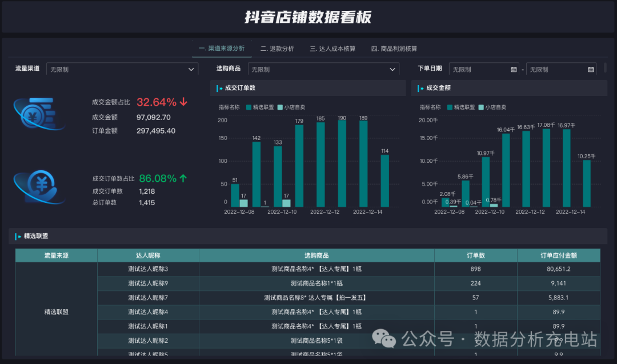This screenshot has height=364, width=617.
Task: Click the 成交金额 chart title marker icon
Action: pos(420,88)
